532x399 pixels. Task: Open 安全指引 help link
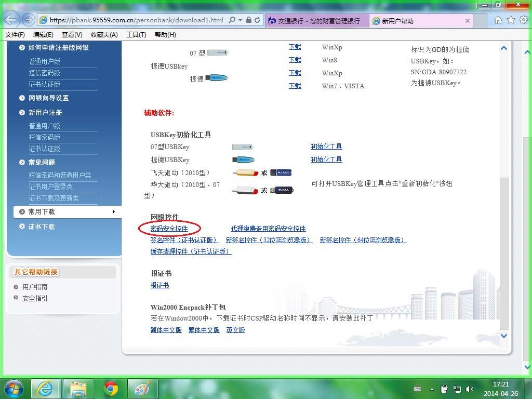click(35, 299)
